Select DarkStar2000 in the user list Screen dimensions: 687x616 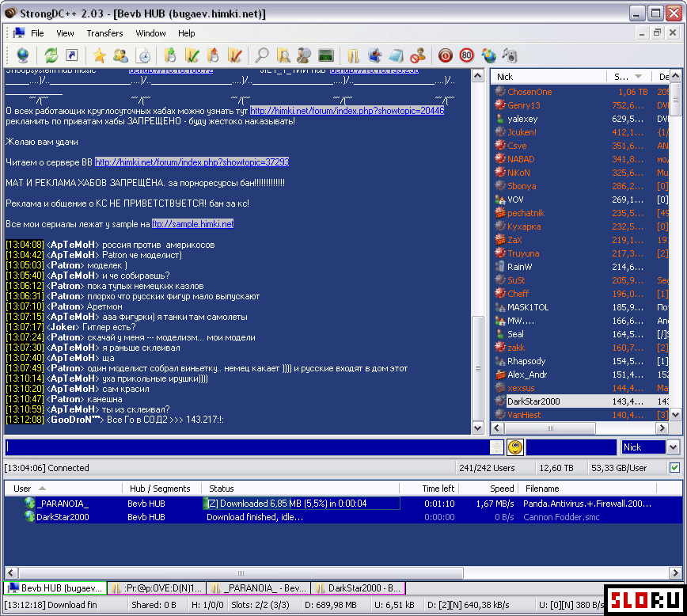(582, 401)
